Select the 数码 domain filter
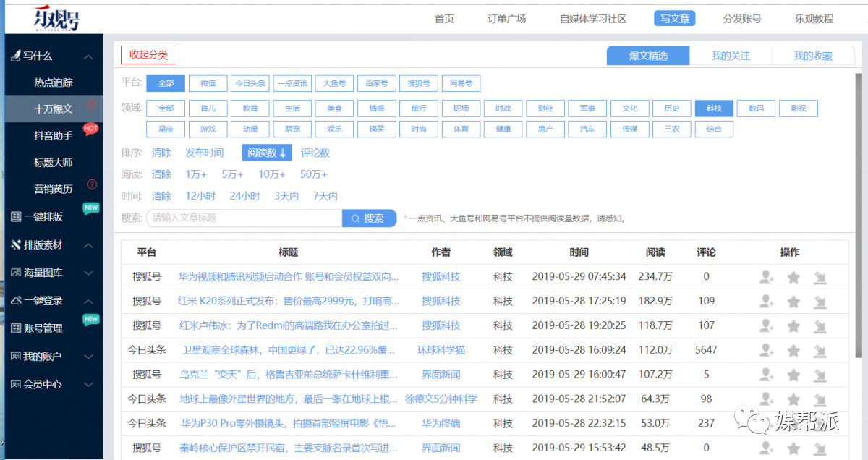The width and height of the screenshot is (868, 460). (756, 108)
